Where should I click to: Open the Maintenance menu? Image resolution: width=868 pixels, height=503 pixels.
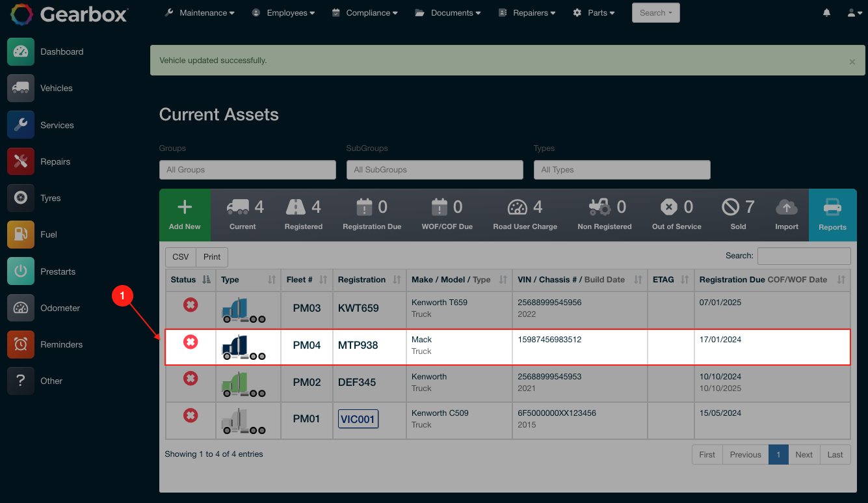(200, 13)
